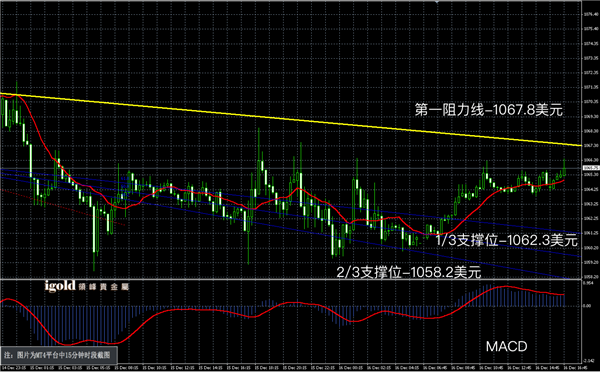This screenshot has height=372, width=600.
Task: Select the red MACD signal line
Action: [x=282, y=314]
